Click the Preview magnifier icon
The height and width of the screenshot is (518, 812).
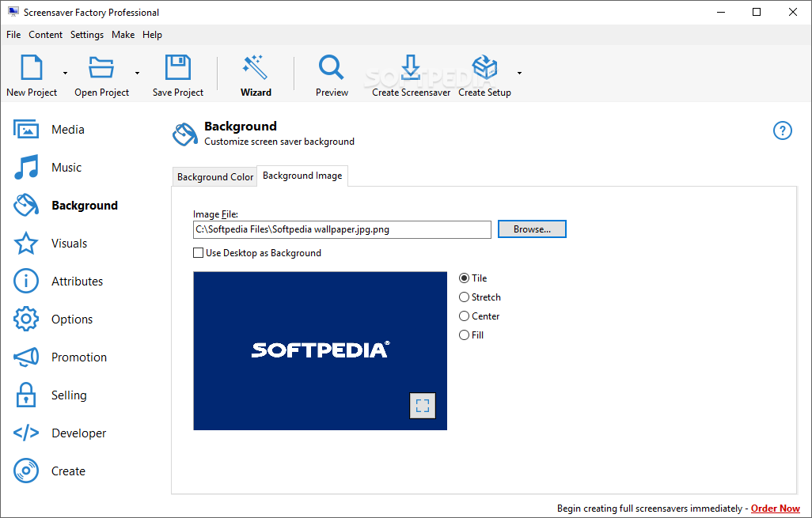[332, 67]
